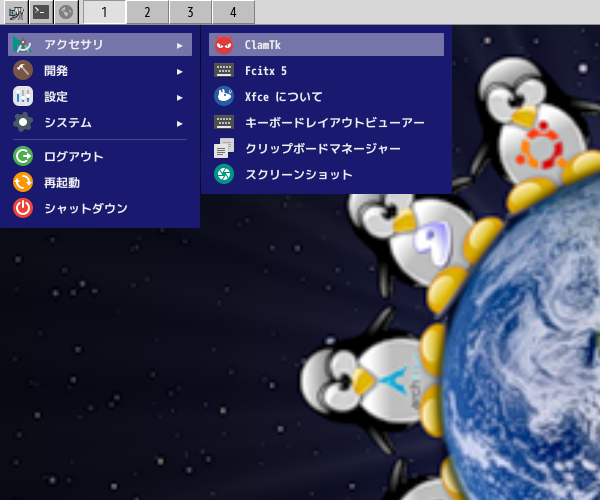The width and height of the screenshot is (600, 500).
Task: Click the 設定 mixer icon
Action: [23, 96]
